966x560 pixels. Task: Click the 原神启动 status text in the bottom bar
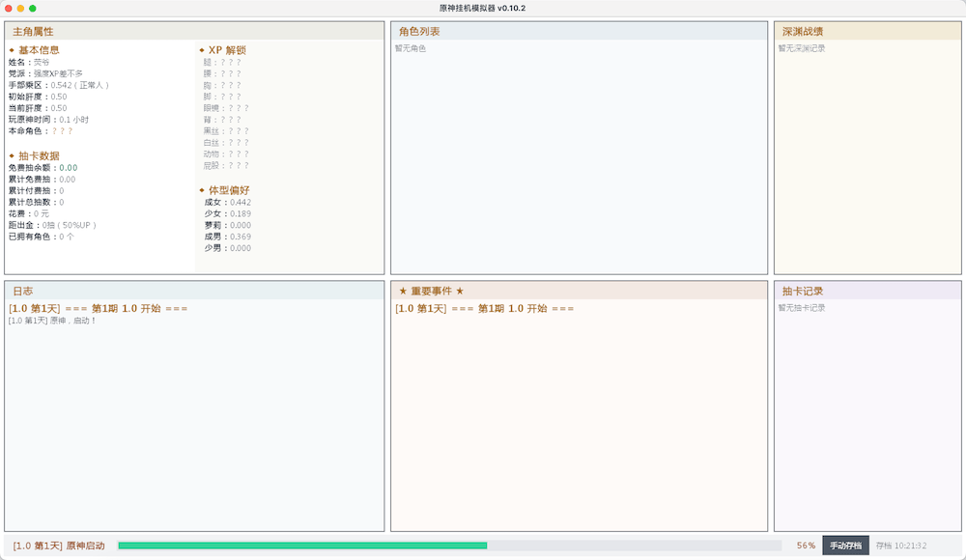coord(85,546)
